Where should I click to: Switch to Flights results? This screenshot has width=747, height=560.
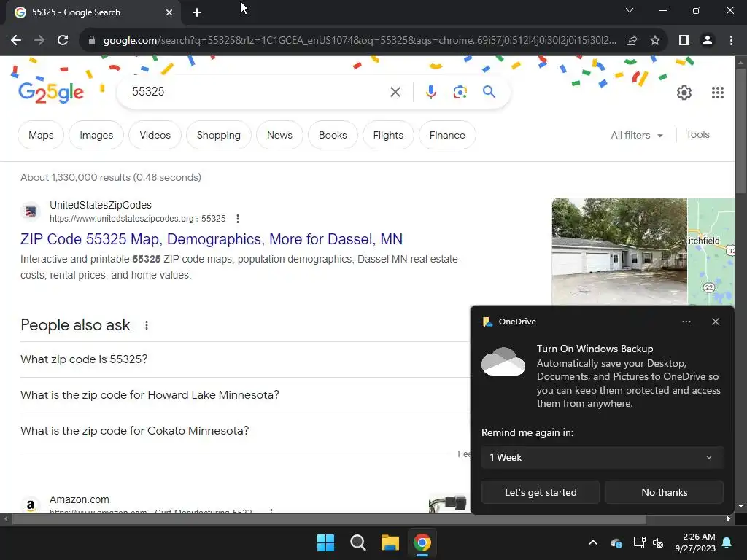(x=388, y=135)
